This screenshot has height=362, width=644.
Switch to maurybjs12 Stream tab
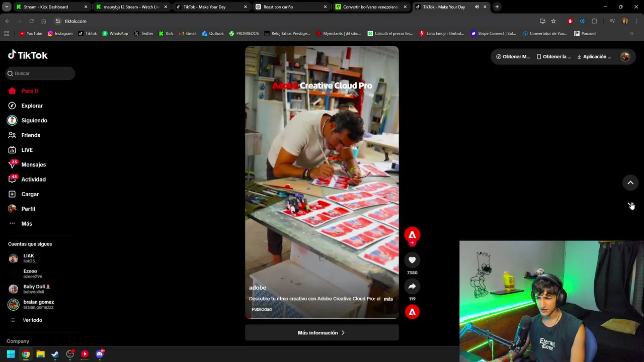point(132,7)
